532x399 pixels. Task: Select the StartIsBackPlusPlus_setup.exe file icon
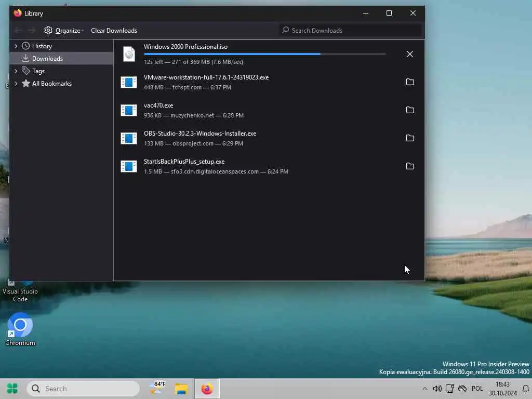pyautogui.click(x=129, y=166)
